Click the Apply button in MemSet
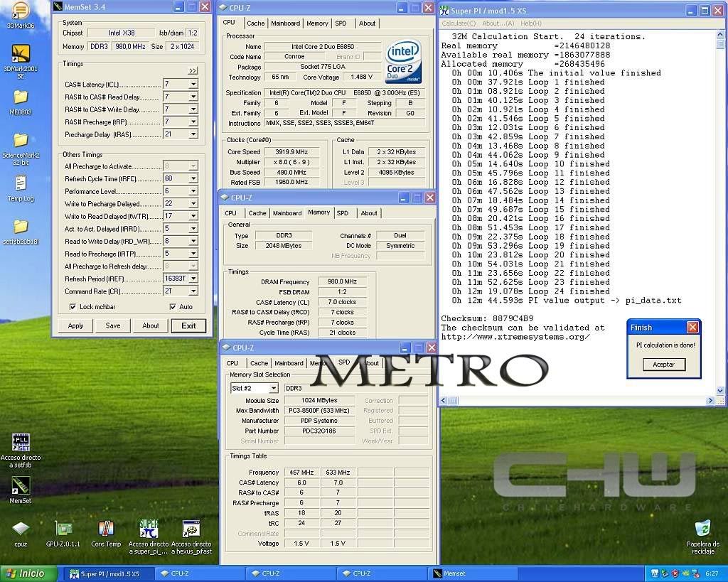Image resolution: width=728 pixels, height=582 pixels. click(x=75, y=325)
